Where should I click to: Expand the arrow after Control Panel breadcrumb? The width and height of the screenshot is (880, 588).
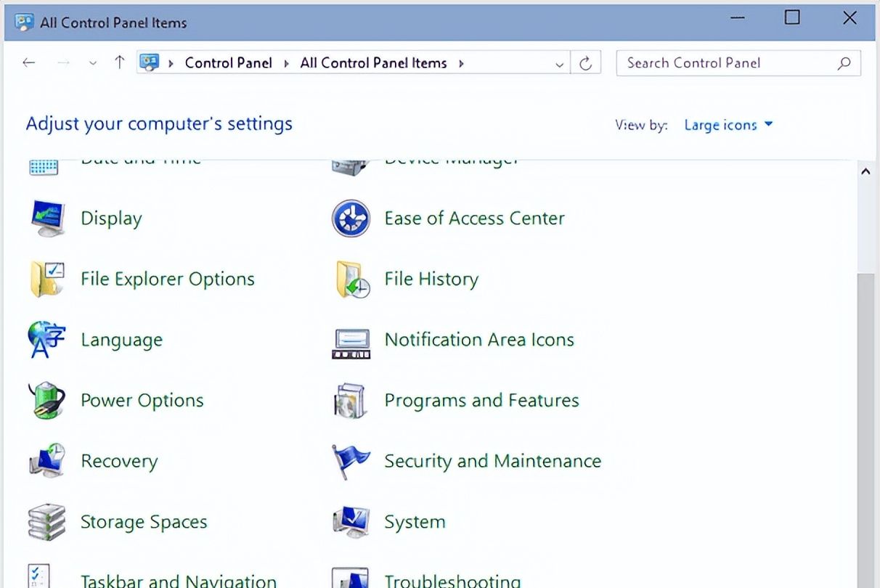coord(286,63)
